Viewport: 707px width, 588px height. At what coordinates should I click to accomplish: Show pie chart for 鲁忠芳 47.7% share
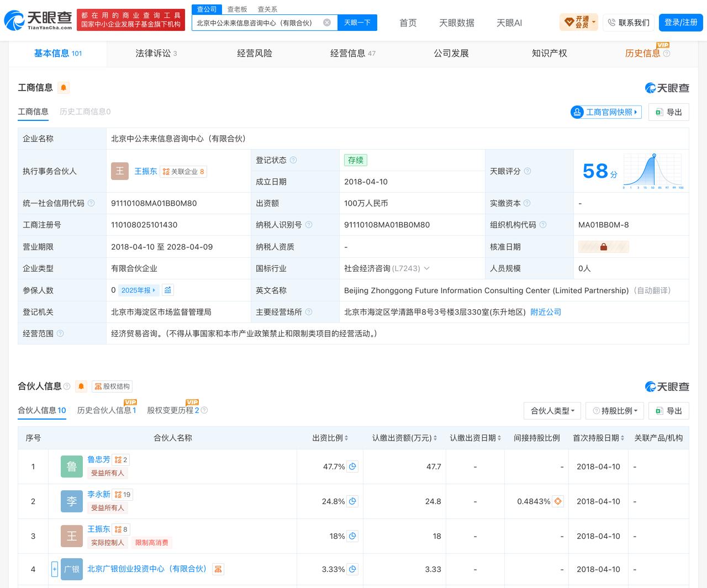tap(352, 467)
